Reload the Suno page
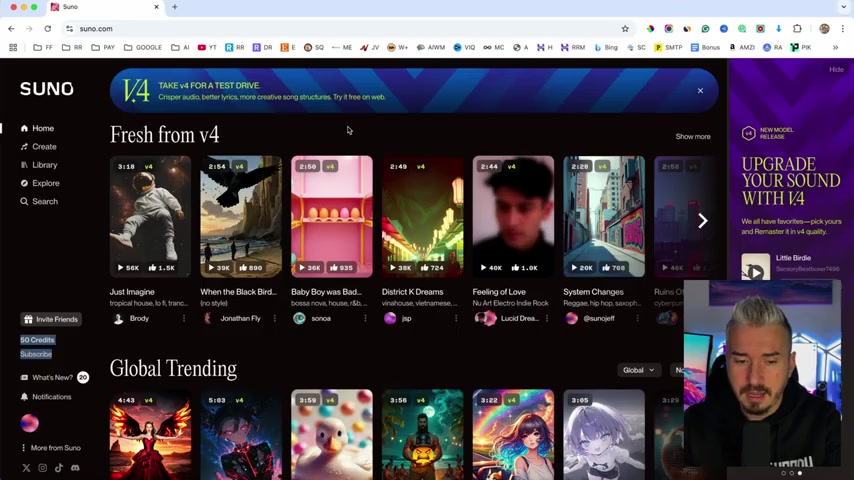The width and height of the screenshot is (854, 480). click(x=48, y=29)
